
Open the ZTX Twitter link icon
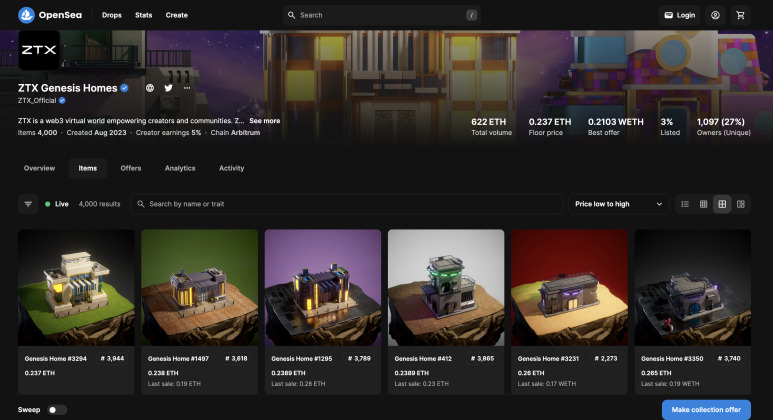pyautogui.click(x=169, y=88)
